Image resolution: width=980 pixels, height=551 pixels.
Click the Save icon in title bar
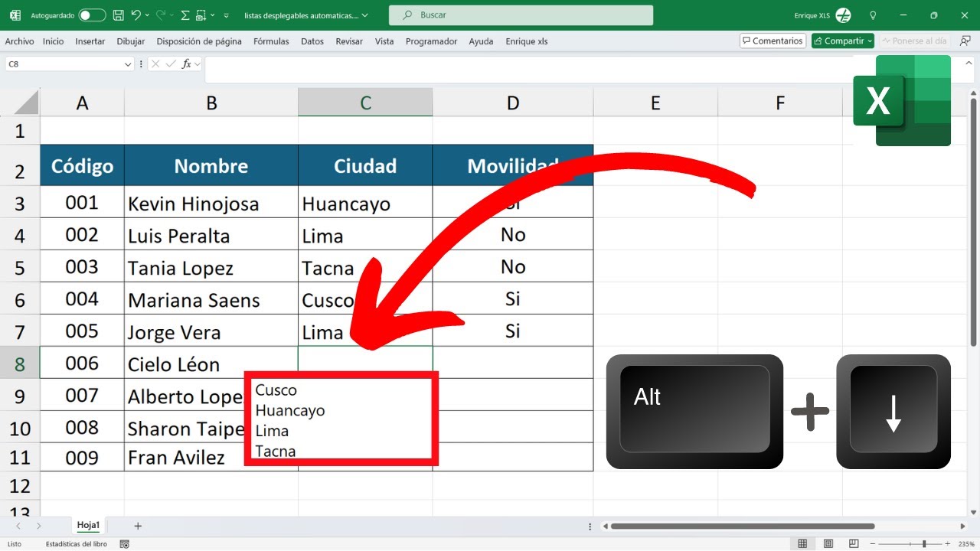click(x=118, y=15)
